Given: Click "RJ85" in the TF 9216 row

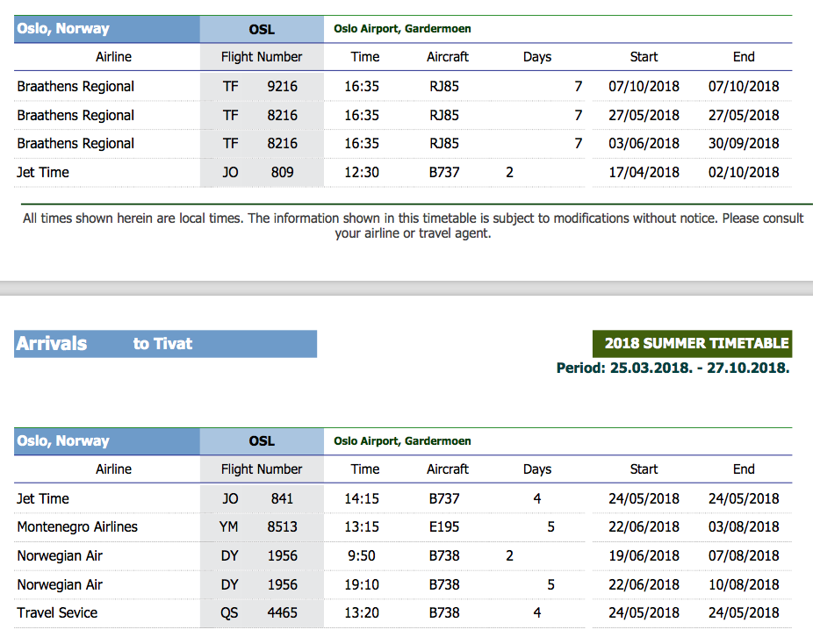Looking at the screenshot, I should [x=444, y=86].
